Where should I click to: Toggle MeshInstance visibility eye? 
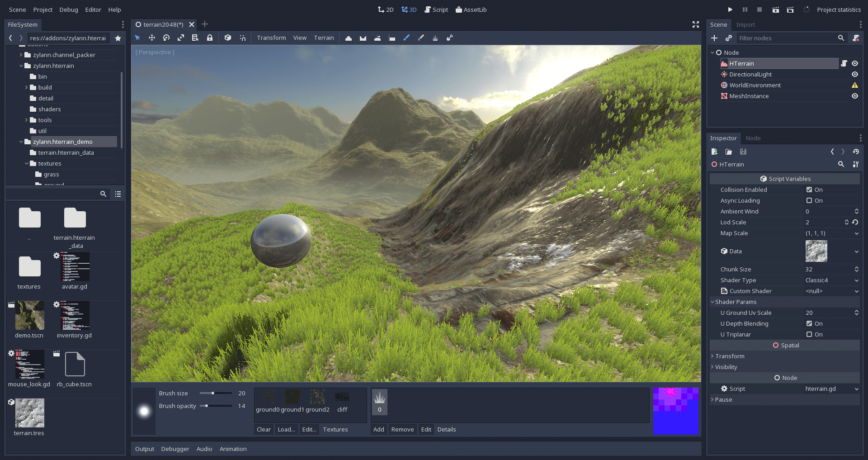pos(855,96)
